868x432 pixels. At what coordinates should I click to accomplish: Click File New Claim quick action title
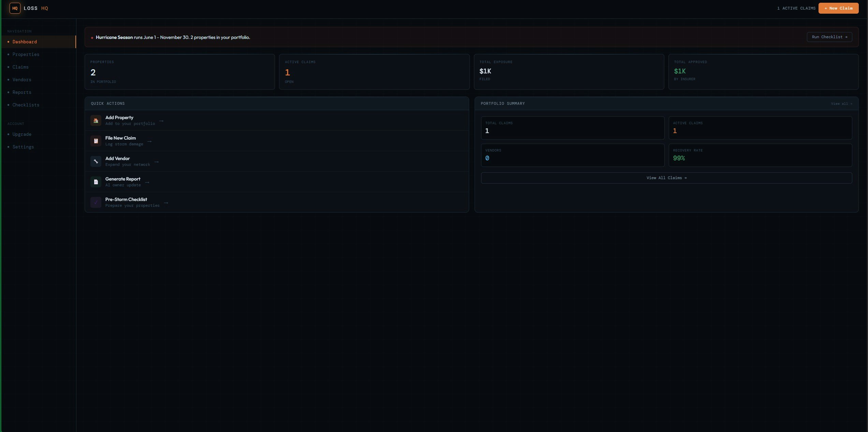[120, 138]
